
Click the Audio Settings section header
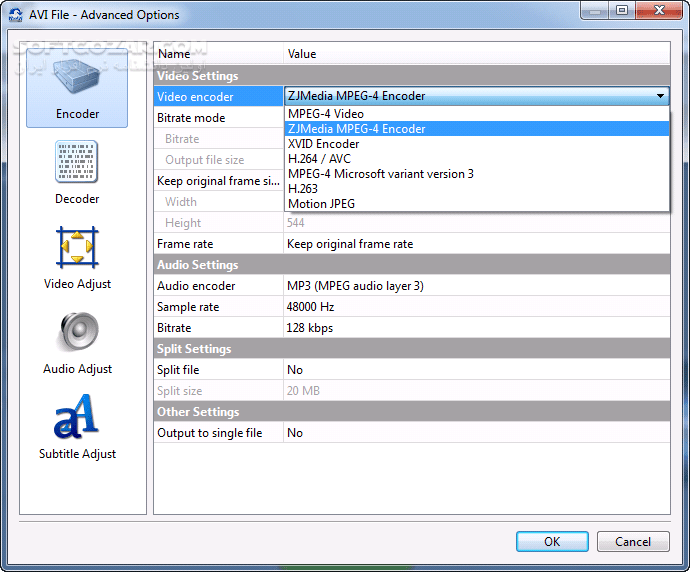[x=412, y=265]
